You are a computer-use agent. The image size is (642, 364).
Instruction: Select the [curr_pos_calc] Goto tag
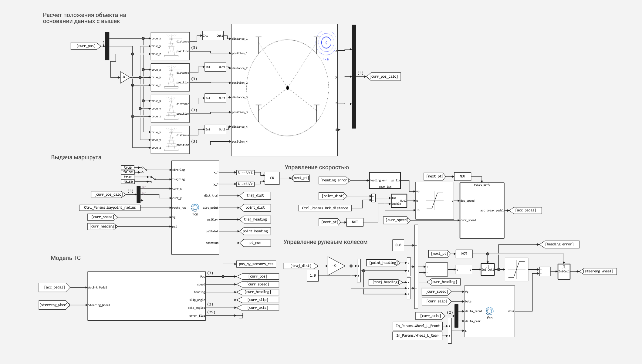[x=384, y=77]
